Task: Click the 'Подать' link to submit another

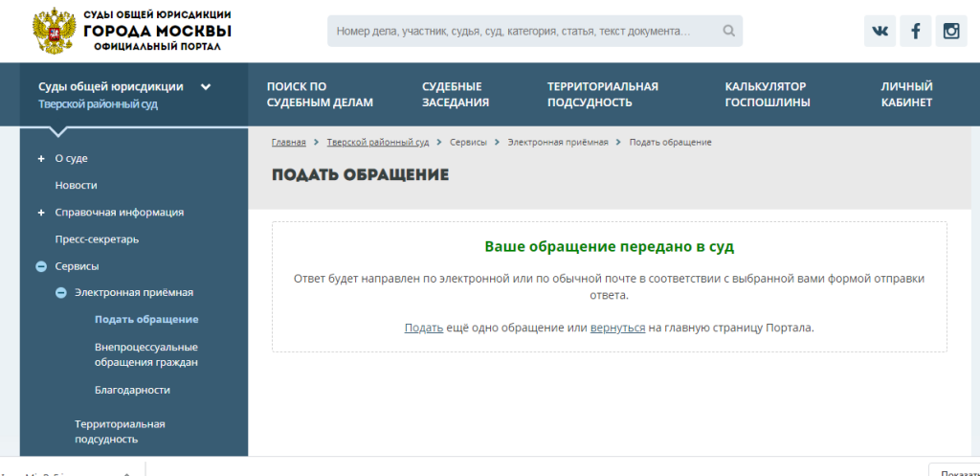Action: coord(423,328)
